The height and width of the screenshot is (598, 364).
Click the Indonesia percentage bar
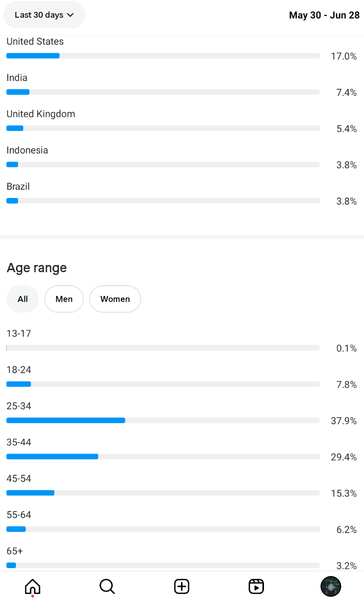point(163,165)
